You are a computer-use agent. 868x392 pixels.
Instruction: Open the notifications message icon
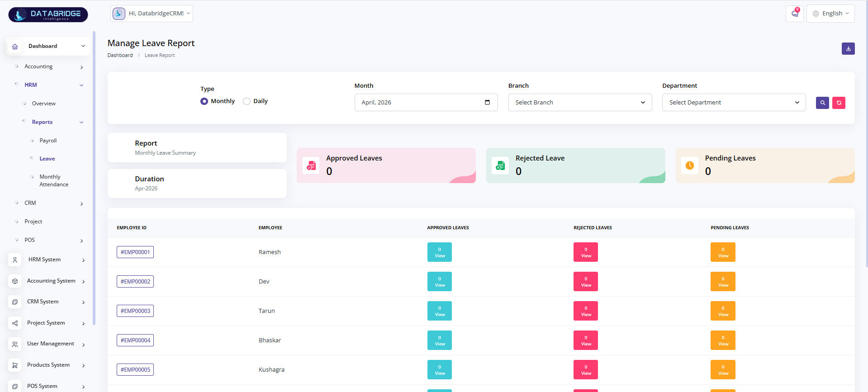pyautogui.click(x=795, y=14)
